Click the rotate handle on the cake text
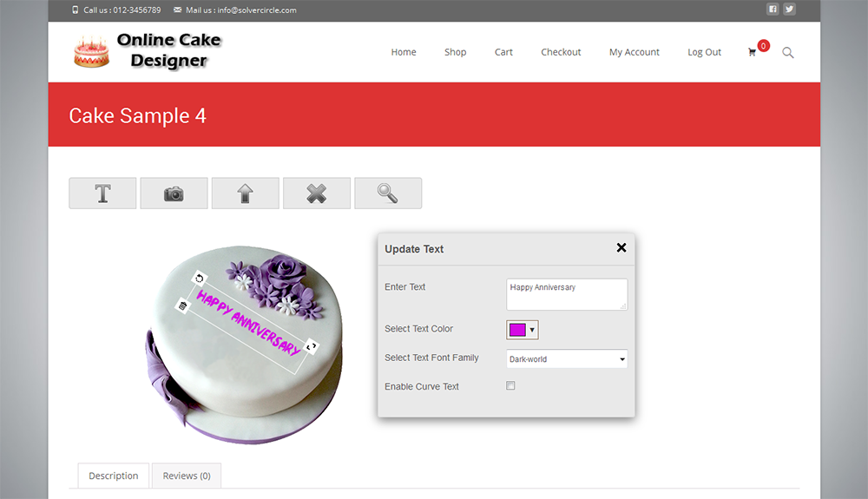868x499 pixels. coord(200,279)
